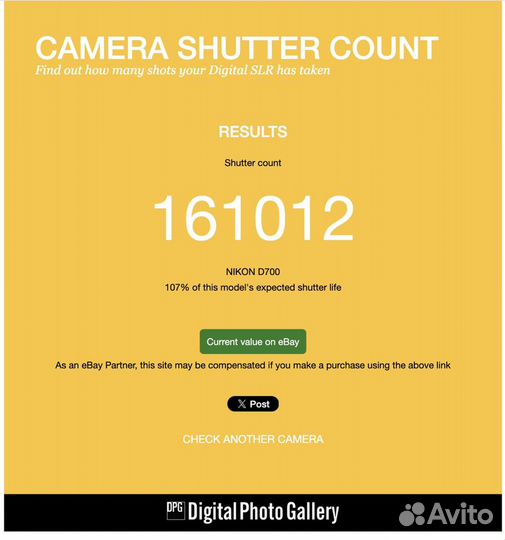This screenshot has height=540, width=505.
Task: Click the tagline about Digital SLR shots
Action: pyautogui.click(x=183, y=70)
